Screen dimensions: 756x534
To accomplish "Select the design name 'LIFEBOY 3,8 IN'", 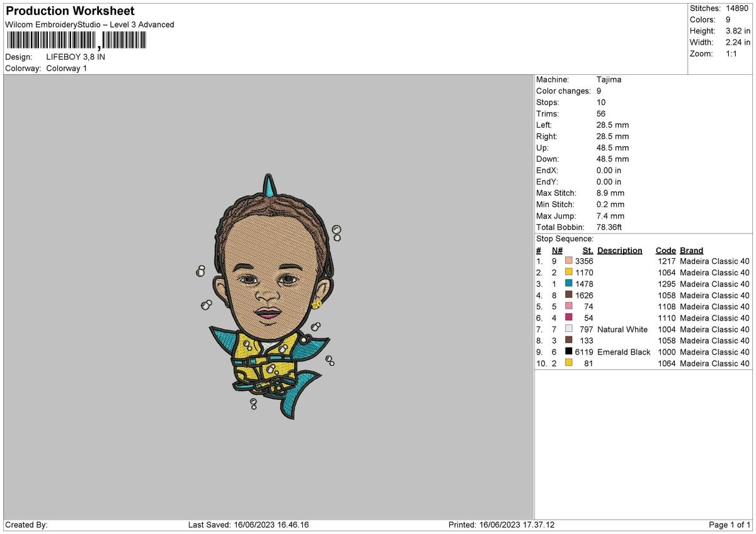I will [76, 57].
